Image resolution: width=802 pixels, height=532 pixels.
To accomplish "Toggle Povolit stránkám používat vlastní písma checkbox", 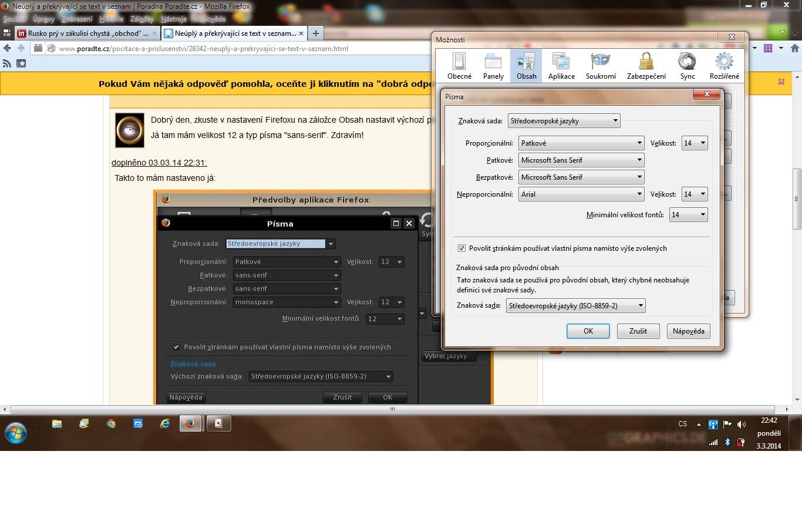I will point(461,248).
